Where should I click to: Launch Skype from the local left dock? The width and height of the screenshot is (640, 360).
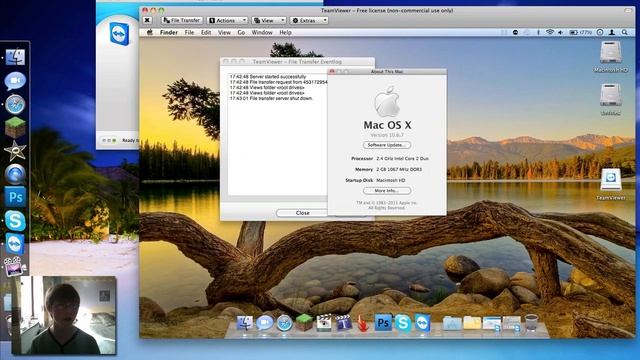click(15, 220)
